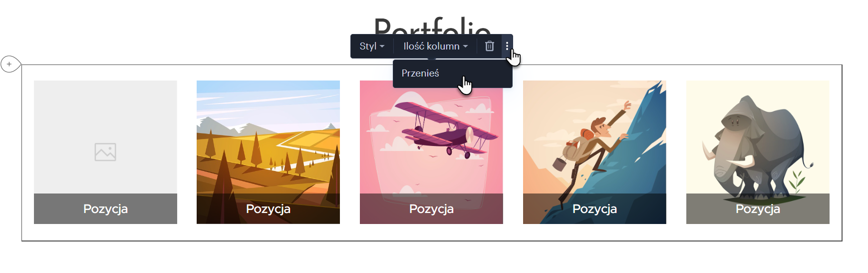Click Pozycja caption under the biplane
This screenshot has height=273, width=868.
pos(431,209)
